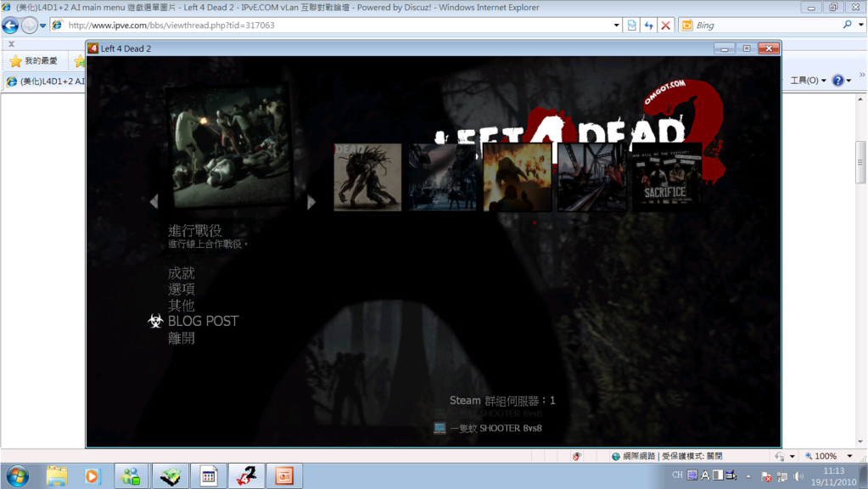The width and height of the screenshot is (868, 489).
Task: Expand the address bar history dropdown
Action: [617, 25]
